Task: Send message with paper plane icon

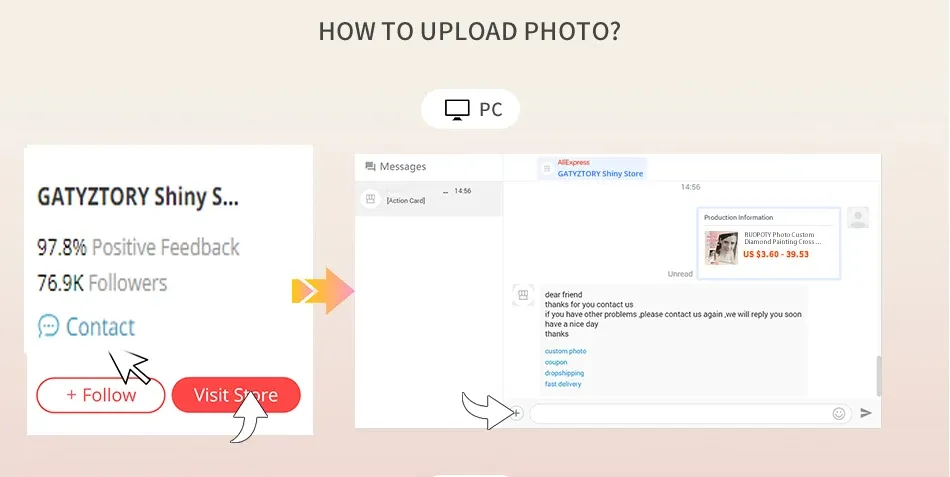Action: point(866,413)
